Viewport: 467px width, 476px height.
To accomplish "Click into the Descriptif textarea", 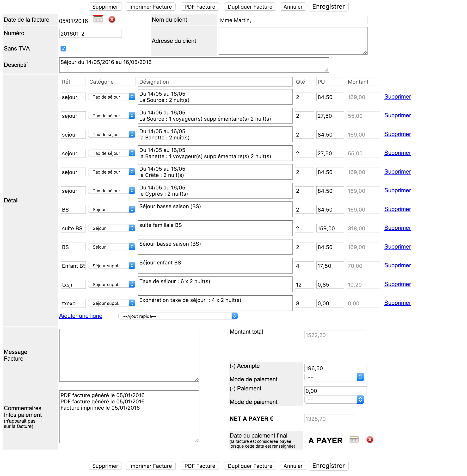I will click(x=194, y=65).
